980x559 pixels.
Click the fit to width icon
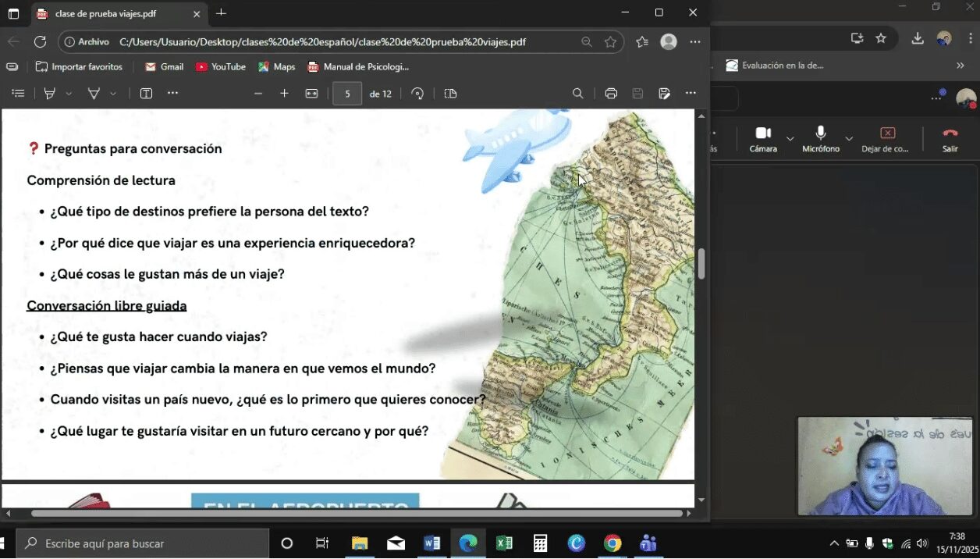click(x=311, y=94)
